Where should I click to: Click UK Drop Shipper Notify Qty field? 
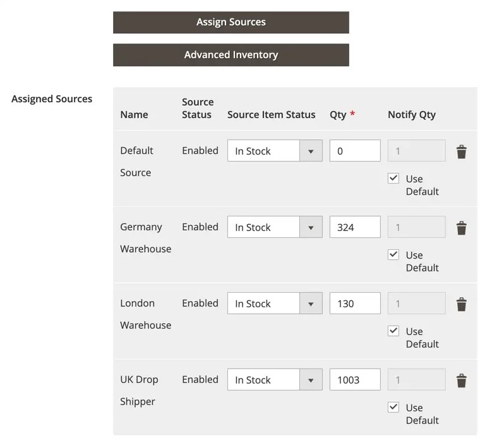tap(417, 380)
